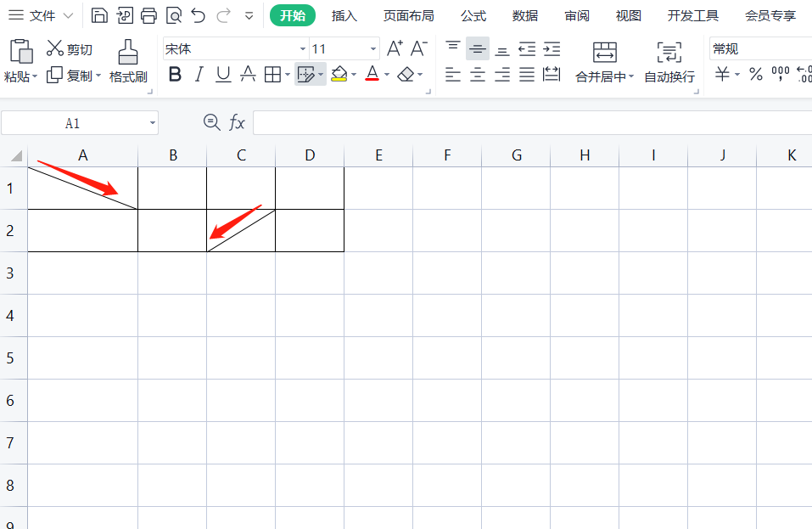Apply cell borders icon
Screen dimensions: 812x529
click(x=272, y=75)
